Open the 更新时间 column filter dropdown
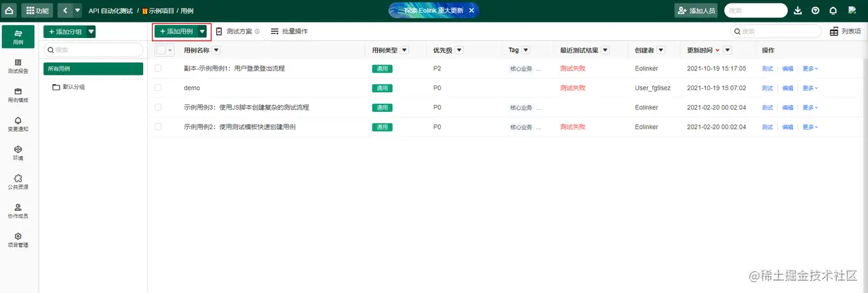Viewport: 868px width, 293px height. (x=728, y=50)
